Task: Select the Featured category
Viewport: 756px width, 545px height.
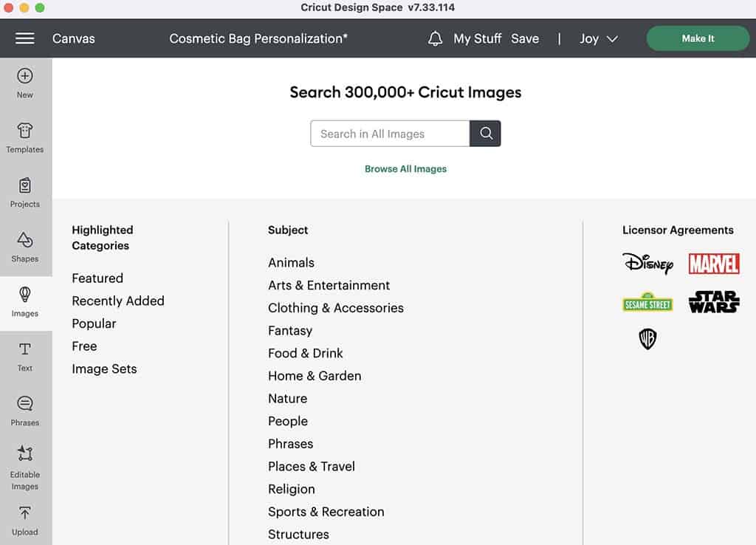Action: pos(97,278)
